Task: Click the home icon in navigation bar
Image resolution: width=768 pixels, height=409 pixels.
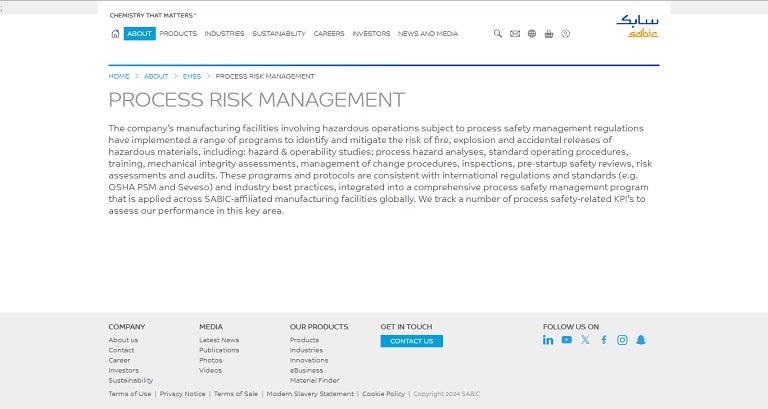Action: pos(115,33)
